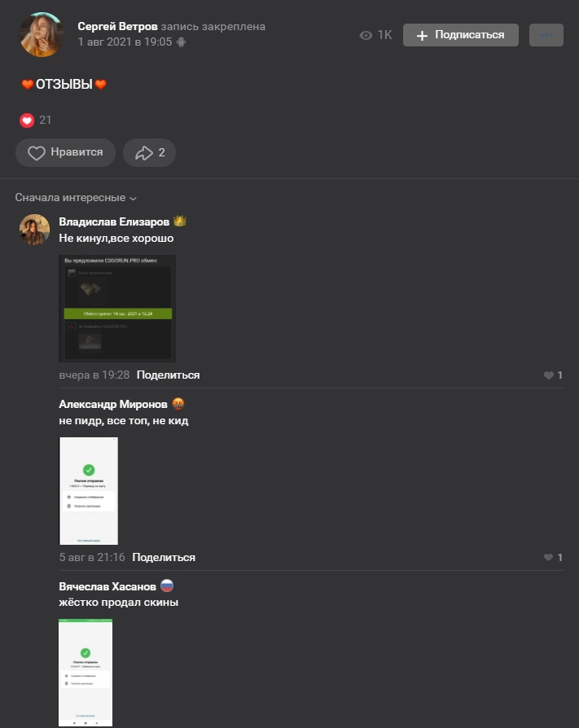Open Вячеслав Хасанов's payment screenshot thumbnail
The height and width of the screenshot is (728, 579).
click(x=86, y=673)
